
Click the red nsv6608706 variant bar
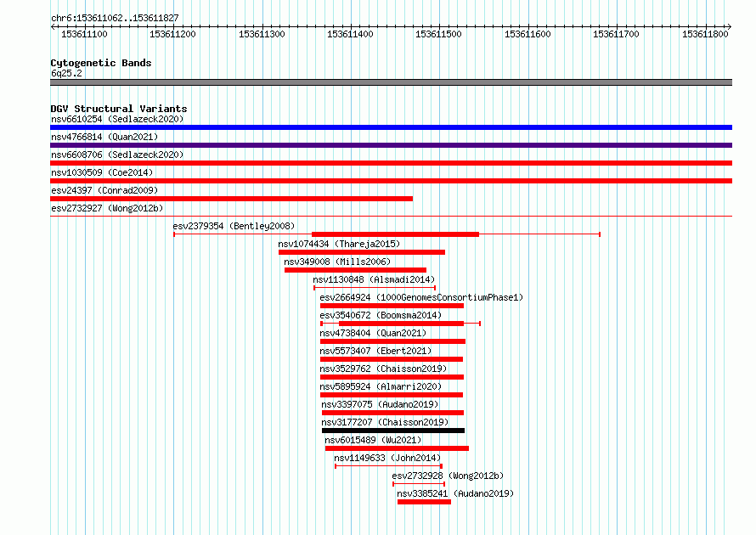391,163
